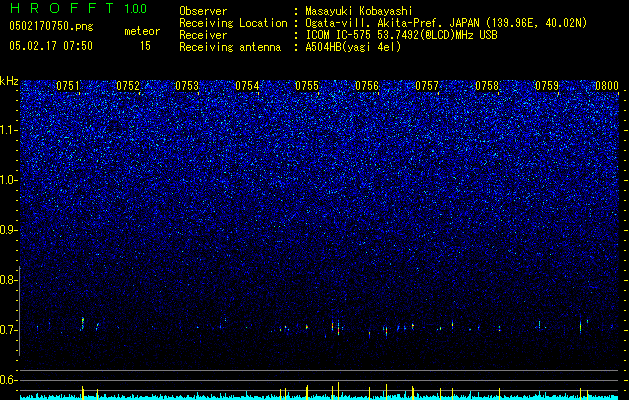The image size is (629, 400).
Task: Click the 0.8 kHz axis tick label
Action: (x=8, y=280)
